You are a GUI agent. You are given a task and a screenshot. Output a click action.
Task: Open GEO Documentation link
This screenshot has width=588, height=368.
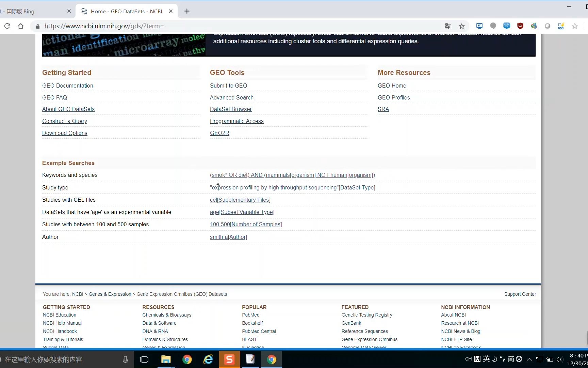click(68, 86)
